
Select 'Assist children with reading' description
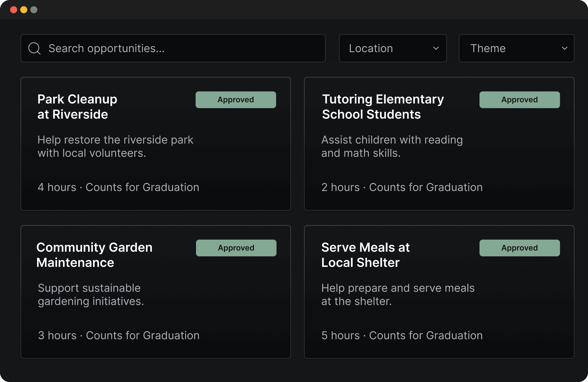pos(392,146)
